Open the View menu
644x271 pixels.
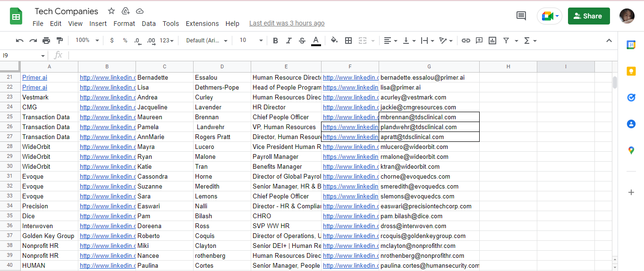(x=75, y=24)
